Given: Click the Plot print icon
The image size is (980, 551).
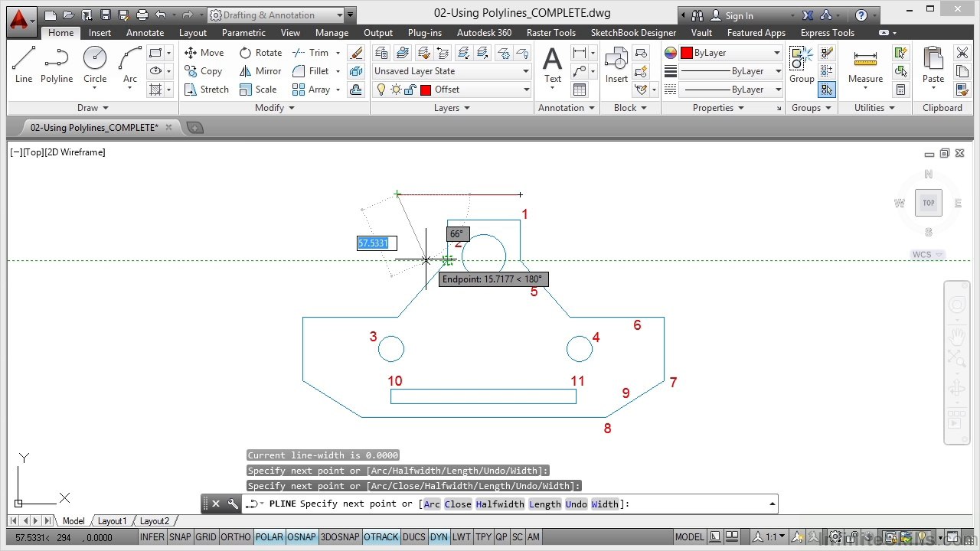Looking at the screenshot, I should point(142,15).
